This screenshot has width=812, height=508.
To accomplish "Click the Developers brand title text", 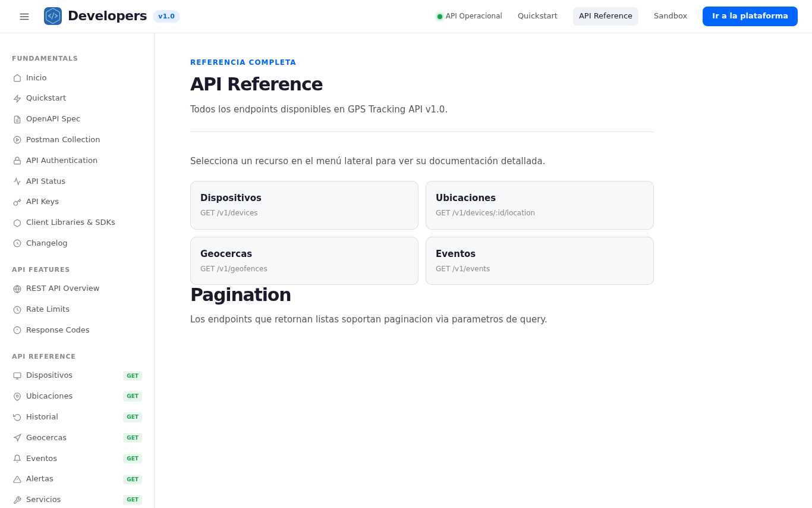I will tap(107, 16).
